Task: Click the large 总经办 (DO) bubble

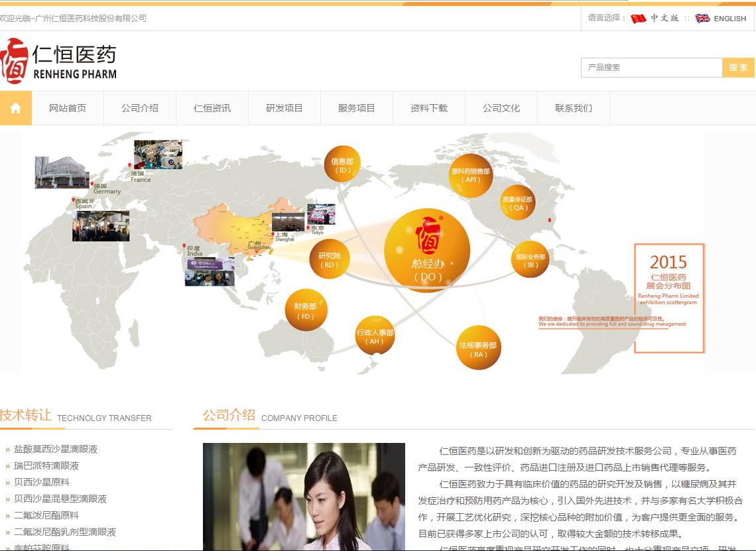Action: coord(427,251)
